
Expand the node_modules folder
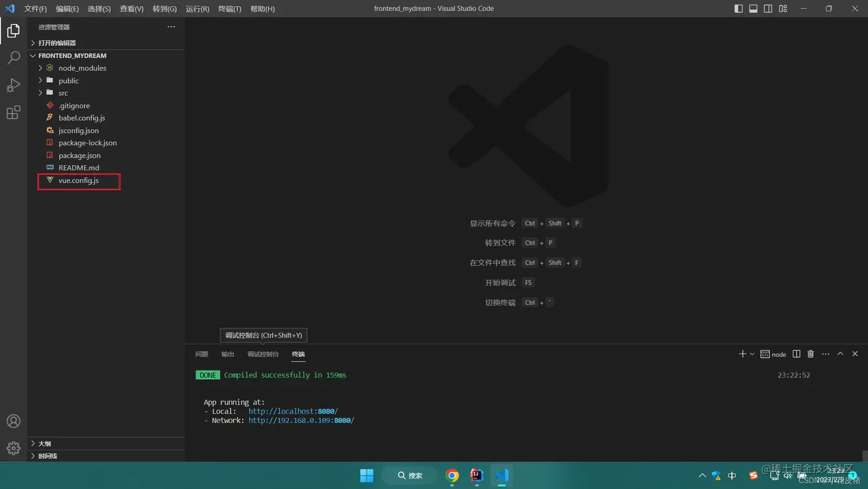point(106,68)
